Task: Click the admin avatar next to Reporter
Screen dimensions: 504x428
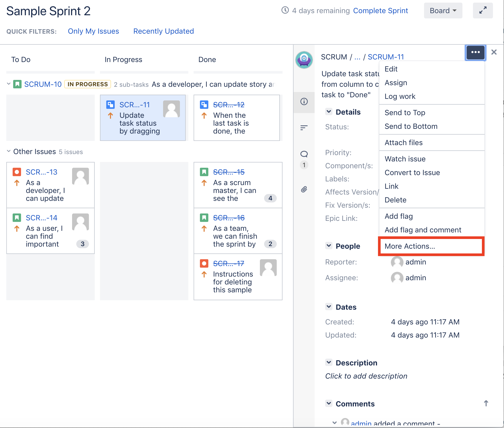Action: (397, 262)
